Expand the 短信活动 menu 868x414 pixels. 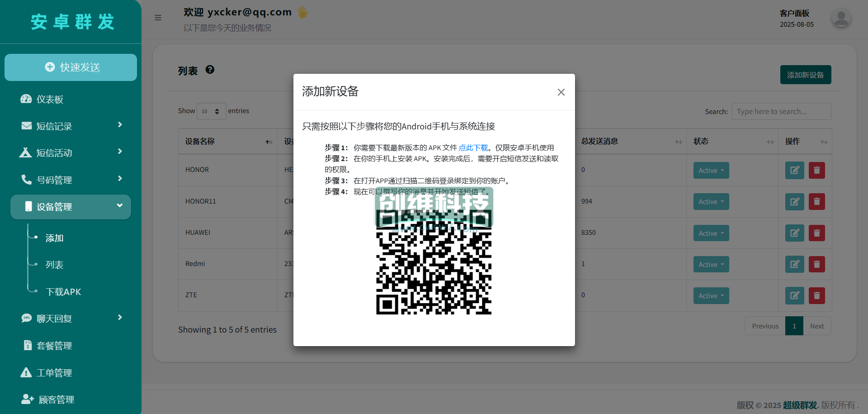point(71,152)
